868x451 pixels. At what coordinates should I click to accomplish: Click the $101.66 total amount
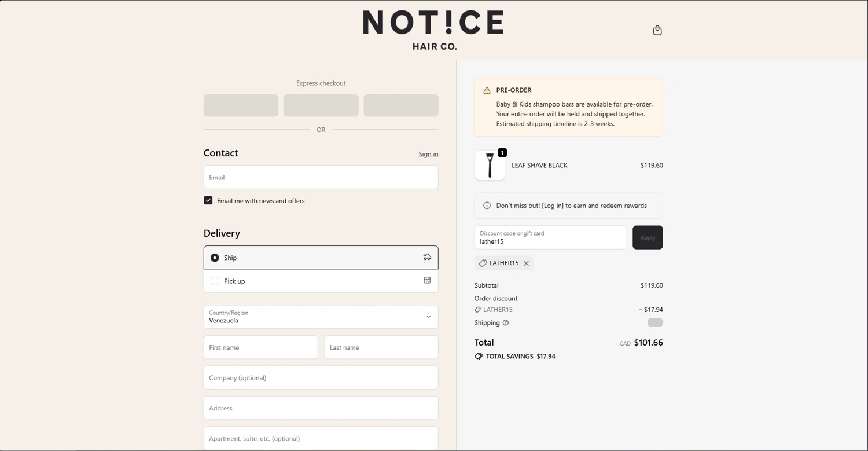tap(648, 343)
